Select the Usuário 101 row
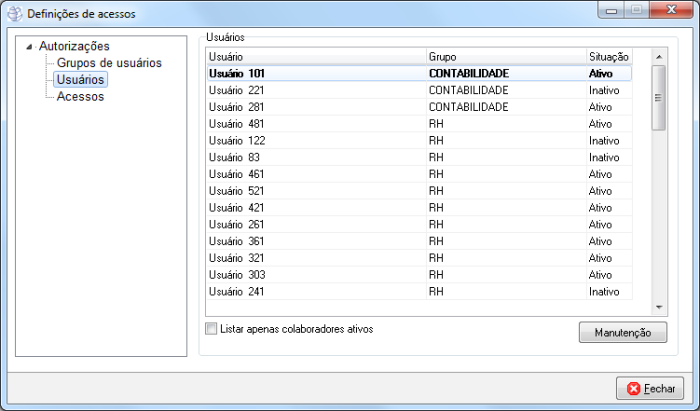Screen dimensions: 700x411 pos(315,73)
